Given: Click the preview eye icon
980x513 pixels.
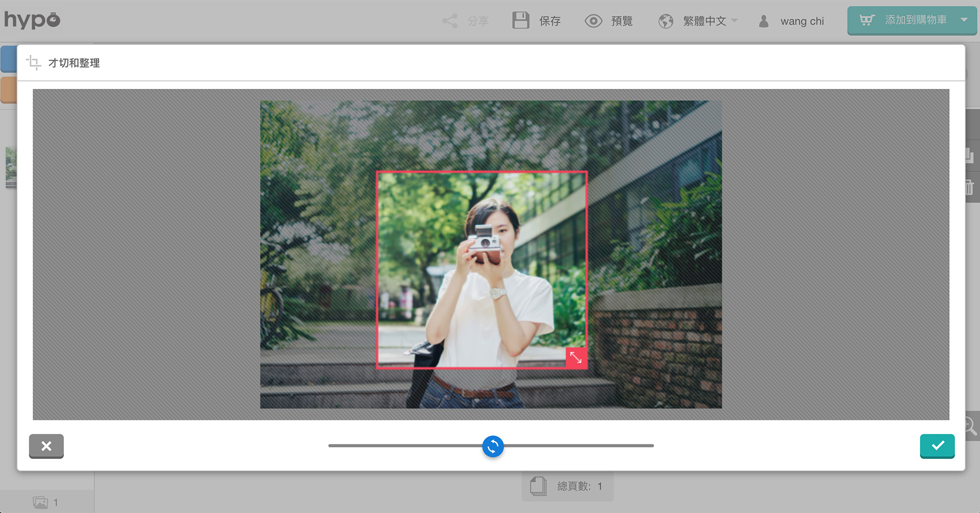Looking at the screenshot, I should [593, 21].
